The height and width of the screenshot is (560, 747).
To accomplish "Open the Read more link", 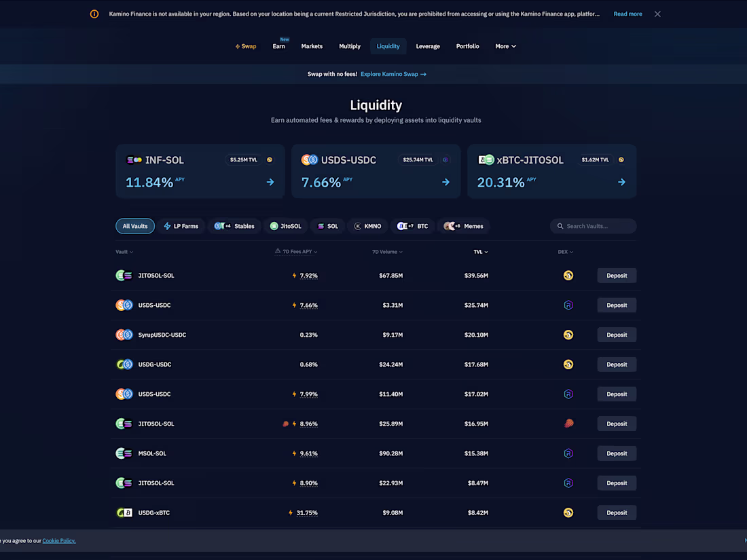I will 627,14.
